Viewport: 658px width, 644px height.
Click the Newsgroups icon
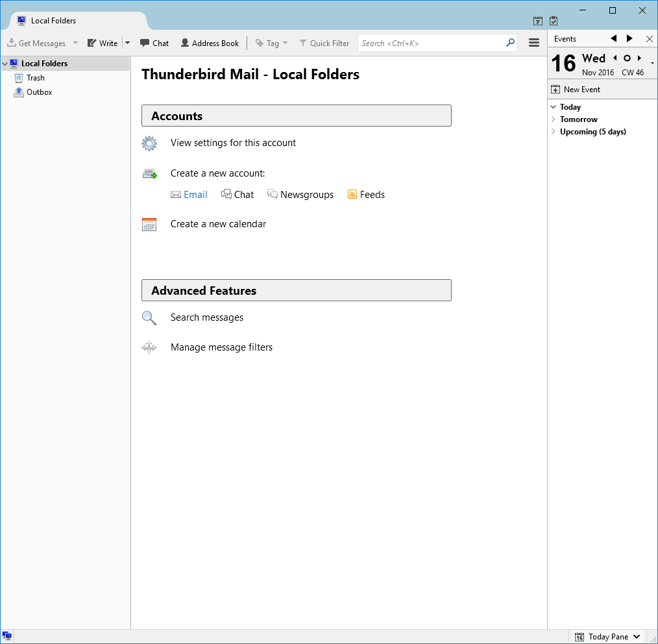pos(273,194)
